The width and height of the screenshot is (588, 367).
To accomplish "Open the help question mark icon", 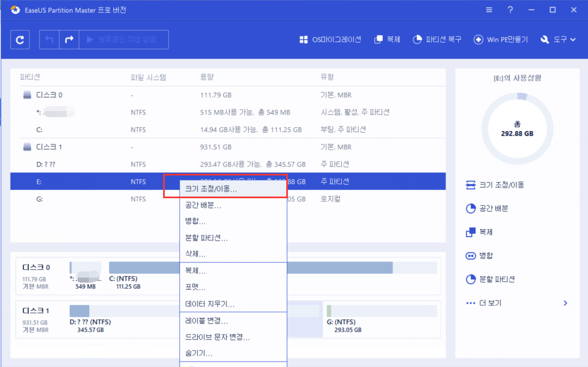I will coord(510,9).
